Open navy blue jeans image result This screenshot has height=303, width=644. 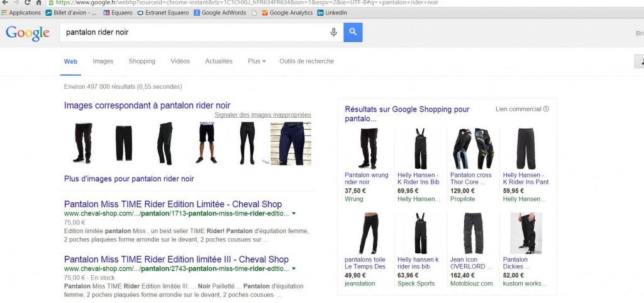pyautogui.click(x=291, y=144)
